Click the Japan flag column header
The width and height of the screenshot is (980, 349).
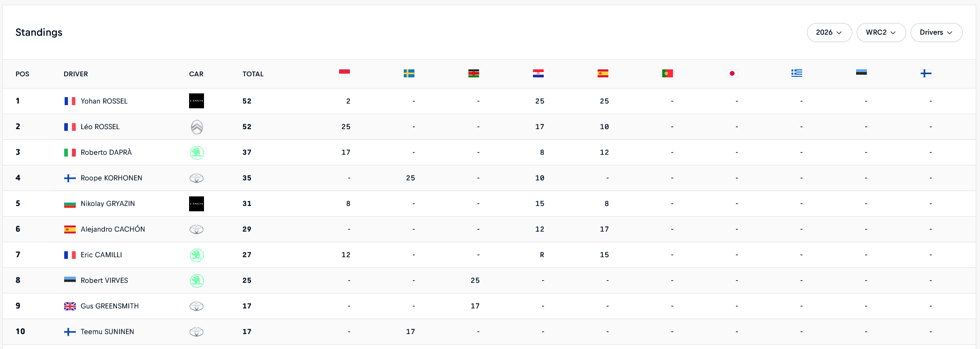pyautogui.click(x=732, y=74)
